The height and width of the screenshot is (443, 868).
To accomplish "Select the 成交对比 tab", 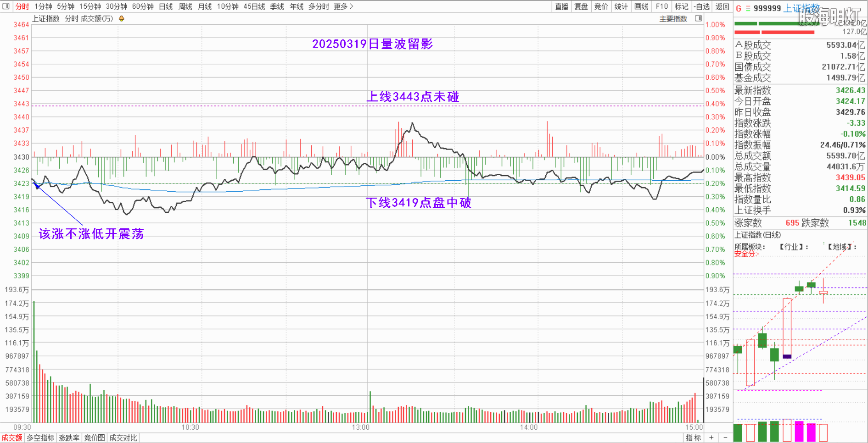I will tap(123, 438).
